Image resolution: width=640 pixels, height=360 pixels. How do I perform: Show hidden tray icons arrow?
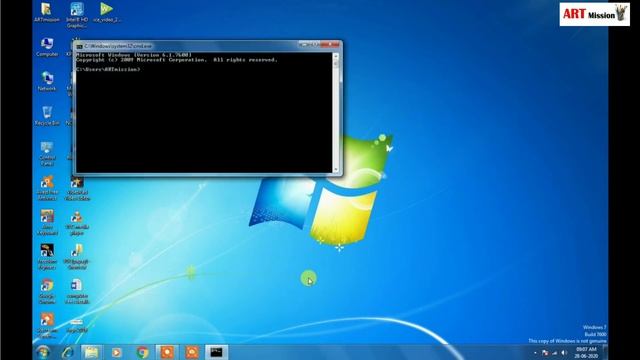pos(535,353)
